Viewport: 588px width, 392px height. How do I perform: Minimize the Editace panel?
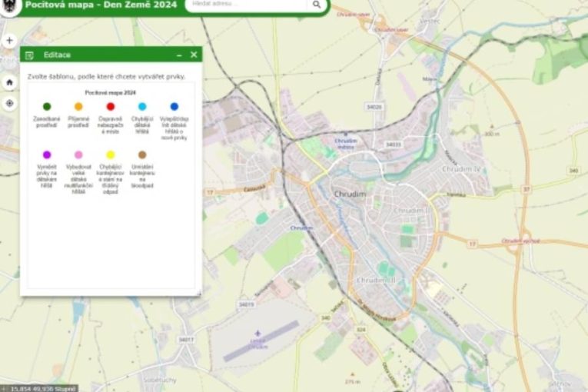click(179, 55)
